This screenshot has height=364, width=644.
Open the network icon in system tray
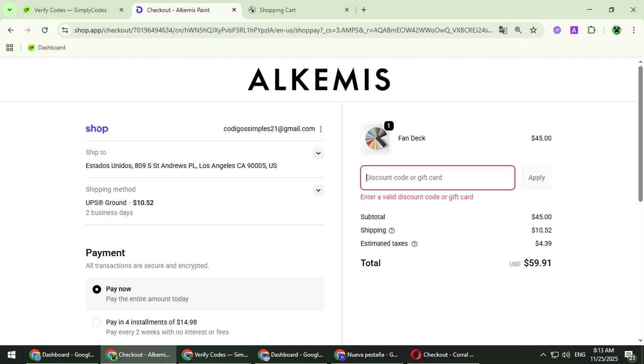pyautogui.click(x=555, y=355)
